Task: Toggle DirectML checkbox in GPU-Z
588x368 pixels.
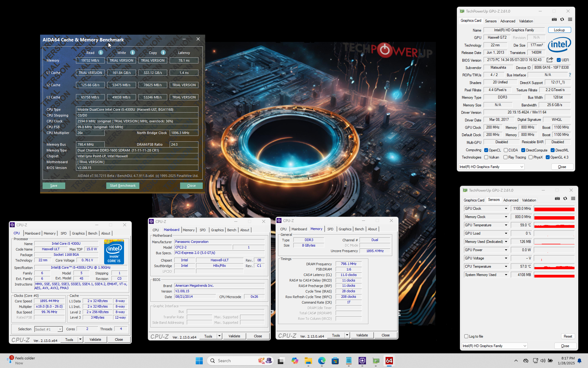Action: point(552,150)
